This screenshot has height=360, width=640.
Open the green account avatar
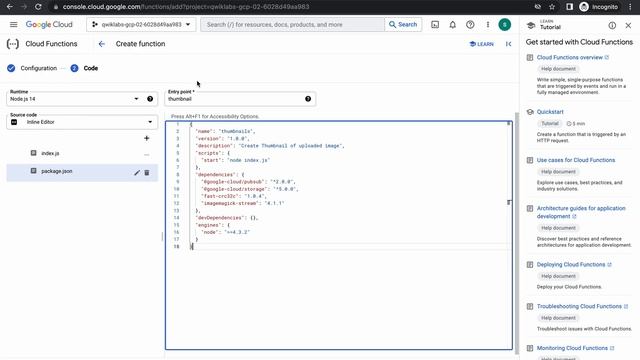[504, 24]
